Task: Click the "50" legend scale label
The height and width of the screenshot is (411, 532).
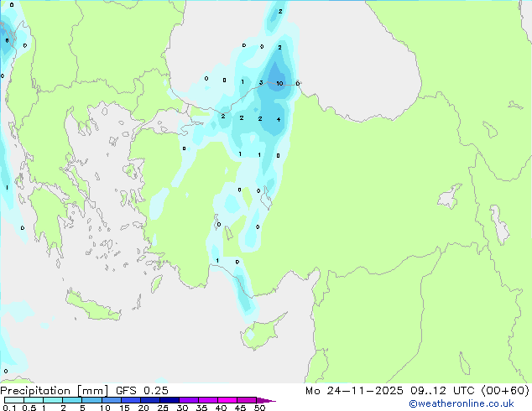Action: tap(259, 408)
